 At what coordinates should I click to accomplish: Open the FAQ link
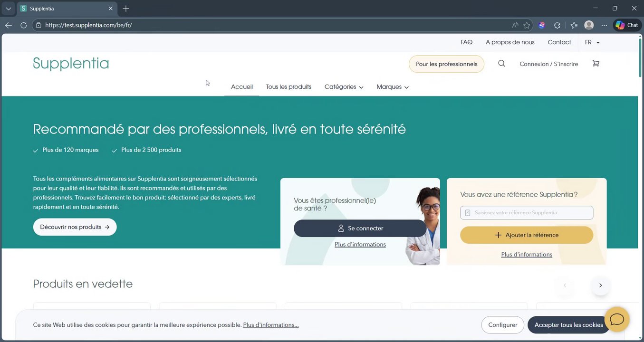pyautogui.click(x=467, y=42)
